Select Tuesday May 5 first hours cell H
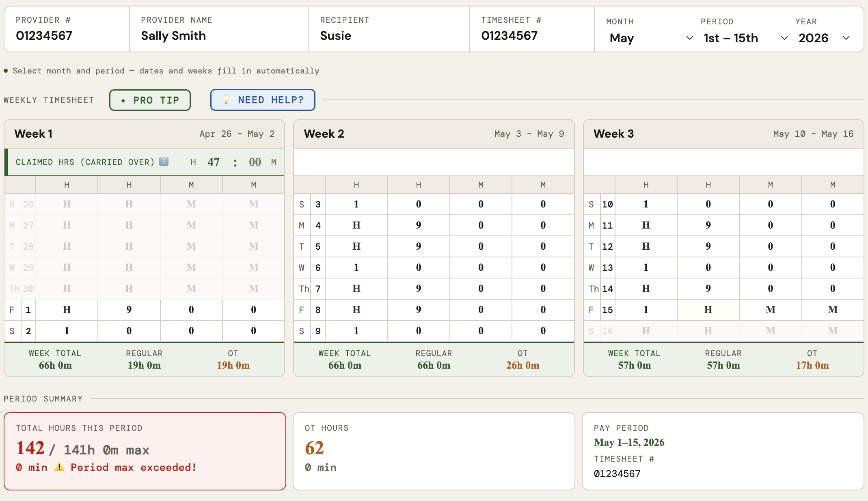Image resolution: width=868 pixels, height=501 pixels. click(356, 246)
